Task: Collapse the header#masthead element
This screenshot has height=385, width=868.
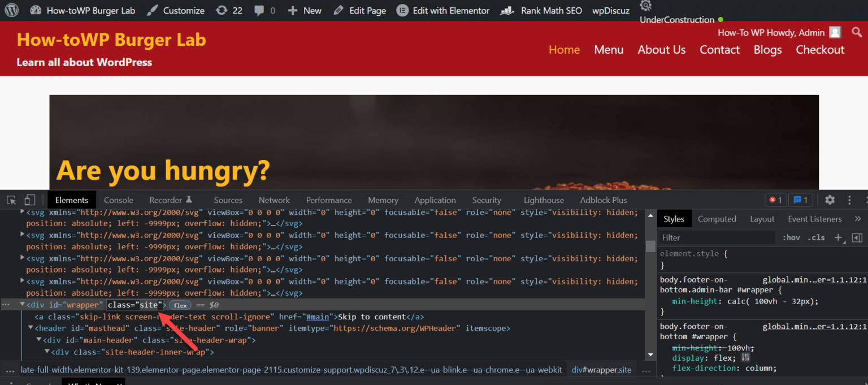Action: [31, 328]
